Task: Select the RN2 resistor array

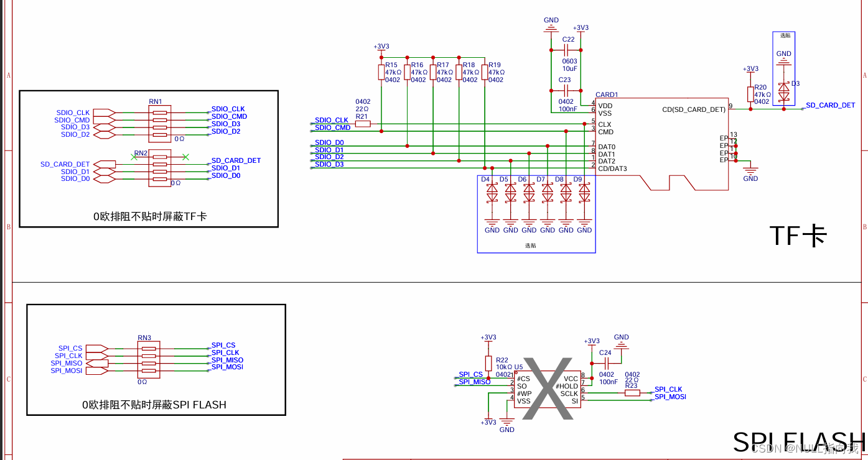Action: tap(160, 168)
